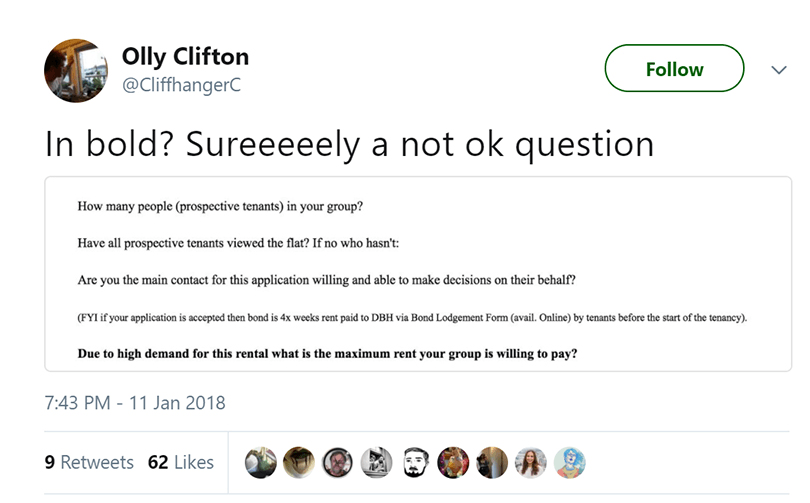810x503 pixels.
Task: Click the colorful Pikachu-style liker avatar
Action: 453,462
